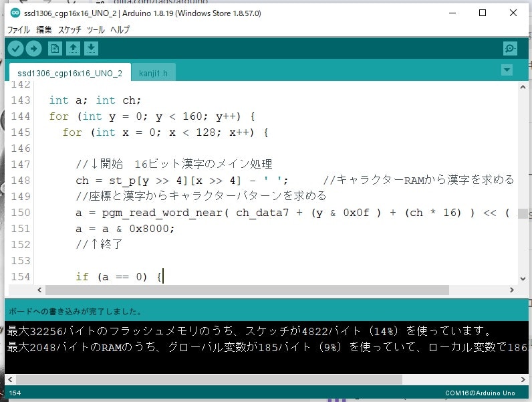Click the editor horizontal scroll left arrow
532x402 pixels.
[x=39, y=290]
